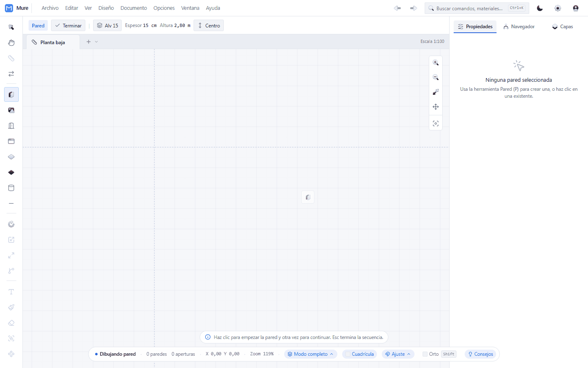Click the diagonal arrows fit-view icon
This screenshot has height=368, width=588.
pos(436,92)
